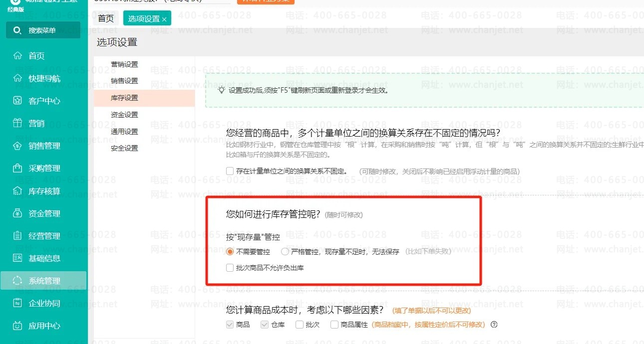Viewport: 644px width, 344px height.
Task: Open 通用设置 in the settings list
Action: (124, 132)
